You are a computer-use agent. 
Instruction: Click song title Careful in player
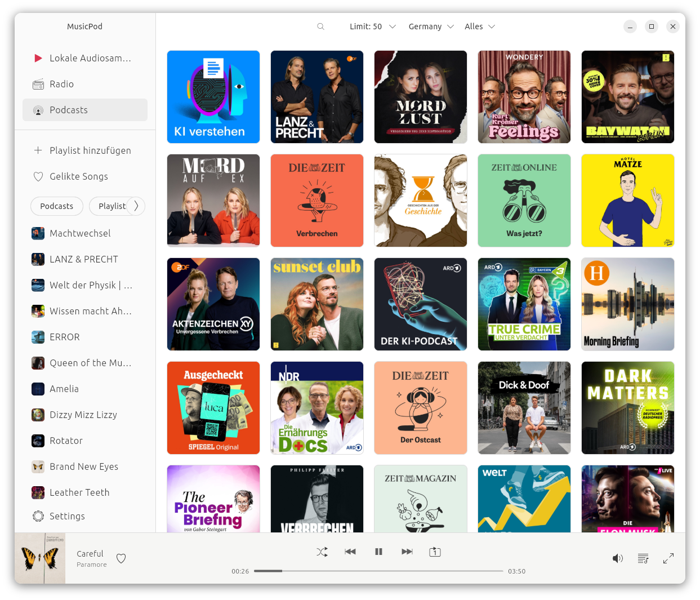point(90,554)
